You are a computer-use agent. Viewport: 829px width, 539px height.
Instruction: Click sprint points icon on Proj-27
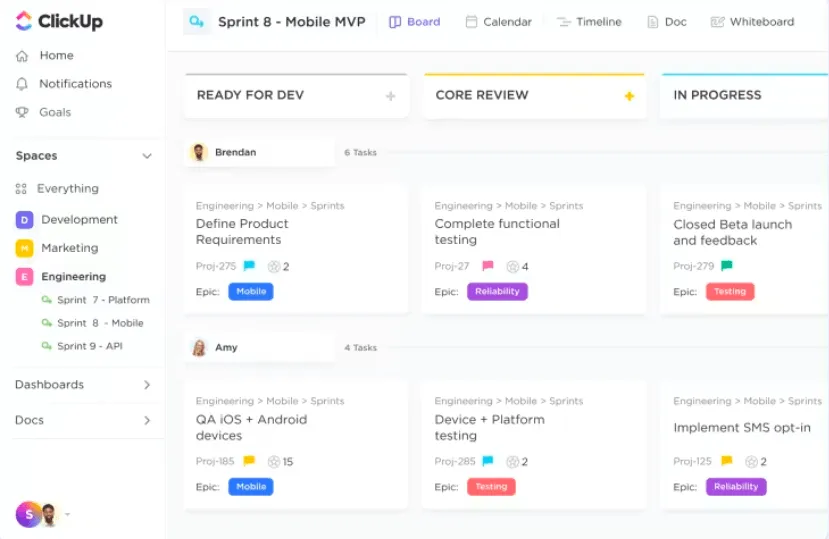(512, 267)
